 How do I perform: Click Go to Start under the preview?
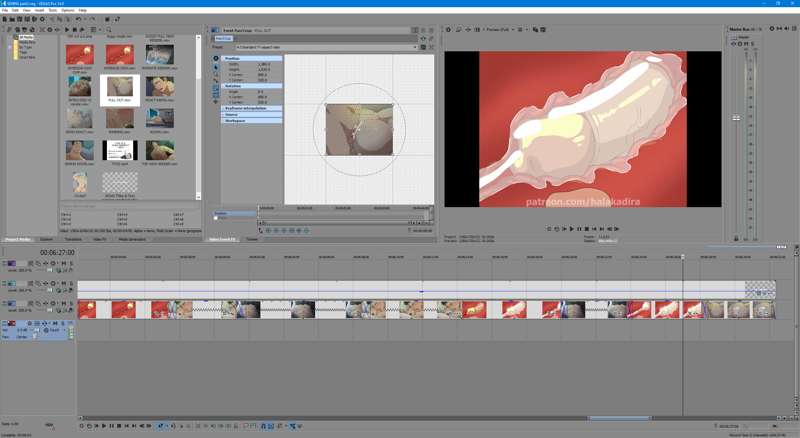click(594, 229)
